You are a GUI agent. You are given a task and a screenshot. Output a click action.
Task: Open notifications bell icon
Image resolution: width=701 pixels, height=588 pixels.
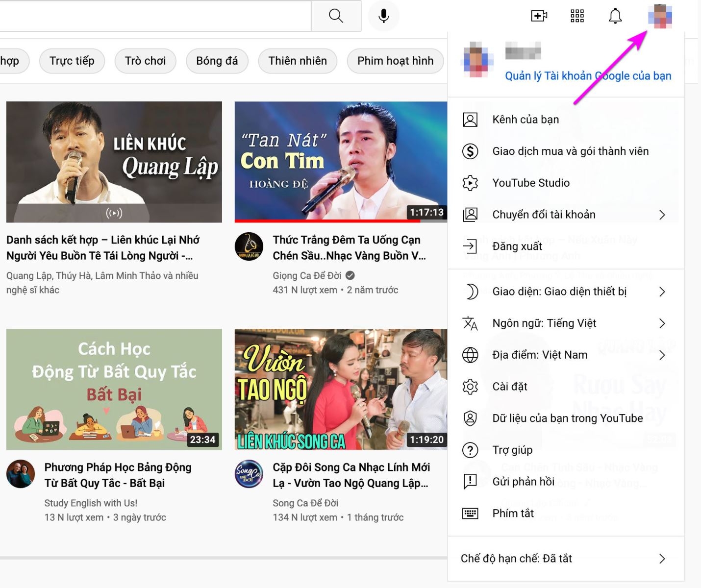click(x=615, y=15)
